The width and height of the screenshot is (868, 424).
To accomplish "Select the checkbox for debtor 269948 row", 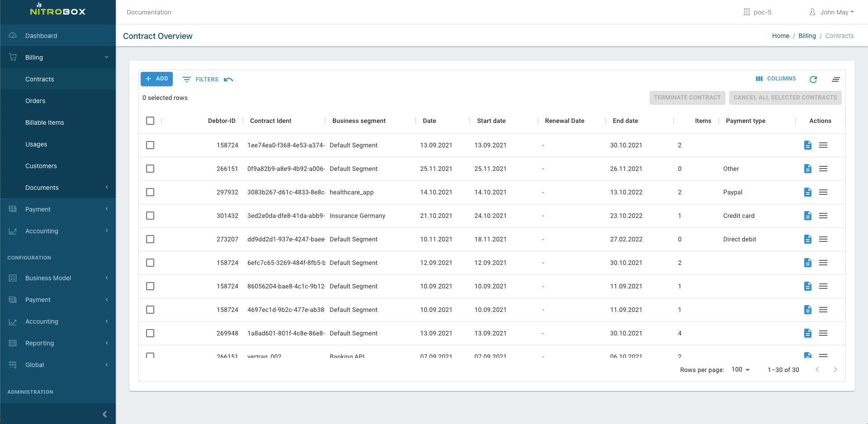I will point(150,333).
